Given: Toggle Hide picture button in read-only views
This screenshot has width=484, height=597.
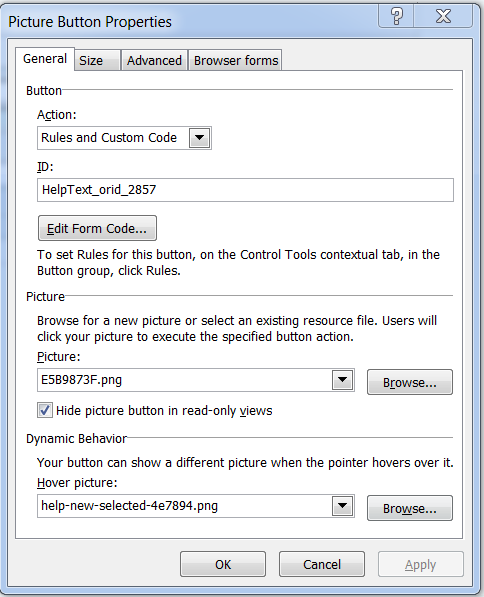Looking at the screenshot, I should (45, 410).
